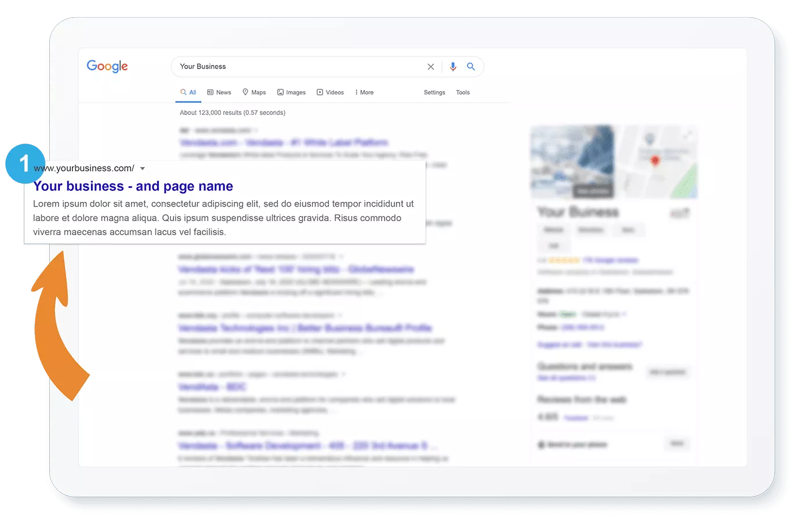The height and width of the screenshot is (528, 812).
Task: Click the blue numbered 1 badge
Action: click(24, 165)
